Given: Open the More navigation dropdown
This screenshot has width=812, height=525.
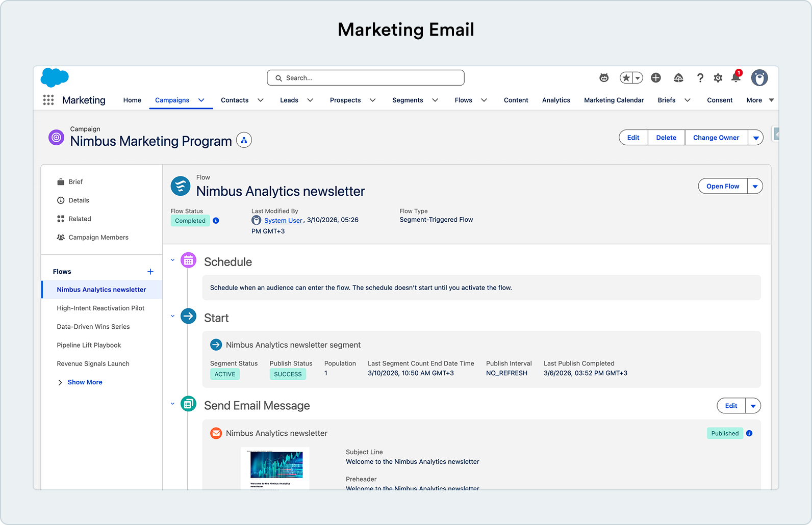Looking at the screenshot, I should pos(760,100).
